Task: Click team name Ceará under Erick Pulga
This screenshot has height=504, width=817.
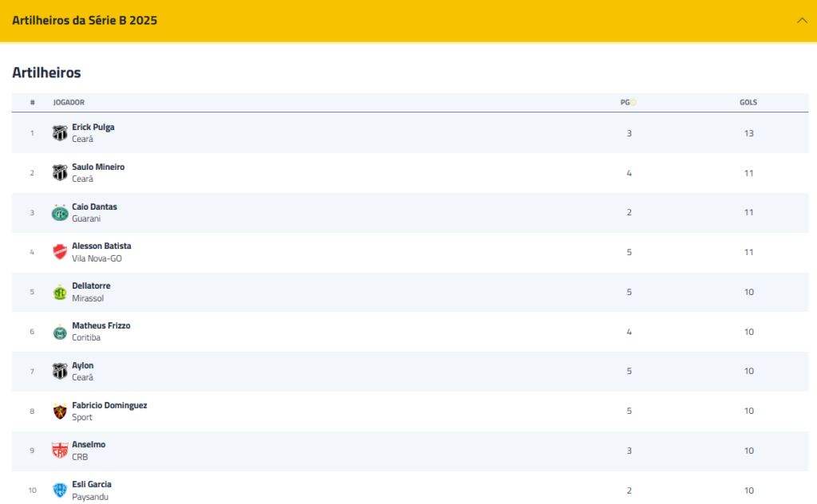Action: click(x=83, y=139)
